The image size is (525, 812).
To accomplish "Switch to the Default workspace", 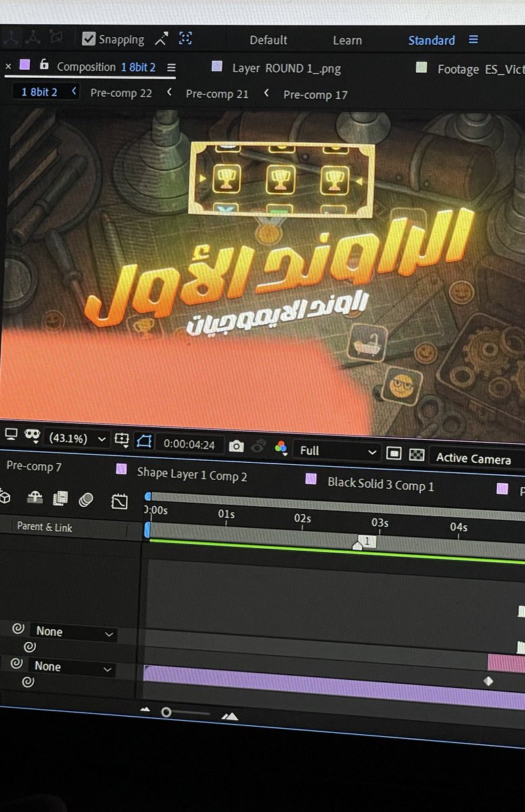I will pyautogui.click(x=269, y=40).
